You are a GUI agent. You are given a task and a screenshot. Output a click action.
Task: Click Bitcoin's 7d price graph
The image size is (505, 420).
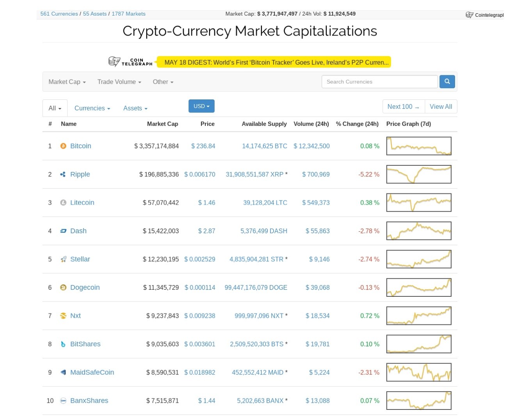[x=419, y=146]
